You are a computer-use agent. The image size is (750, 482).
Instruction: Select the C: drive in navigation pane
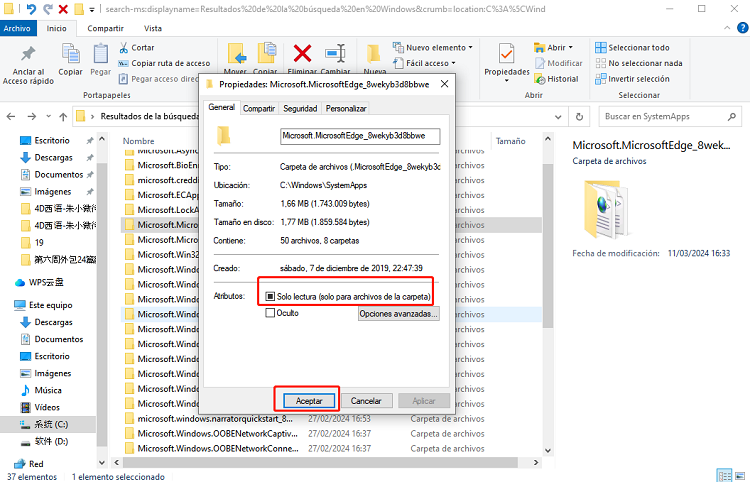tap(44, 424)
